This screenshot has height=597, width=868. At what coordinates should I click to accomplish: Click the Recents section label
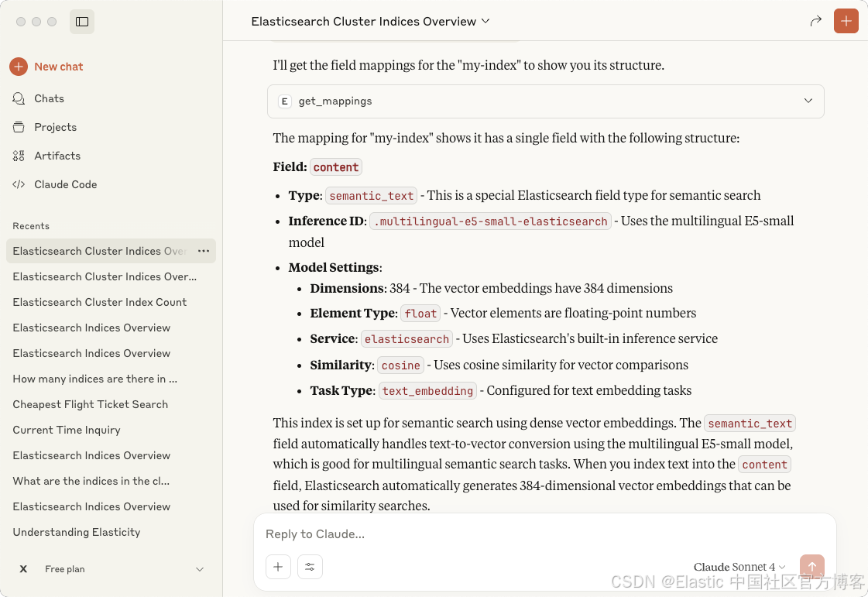pos(31,226)
